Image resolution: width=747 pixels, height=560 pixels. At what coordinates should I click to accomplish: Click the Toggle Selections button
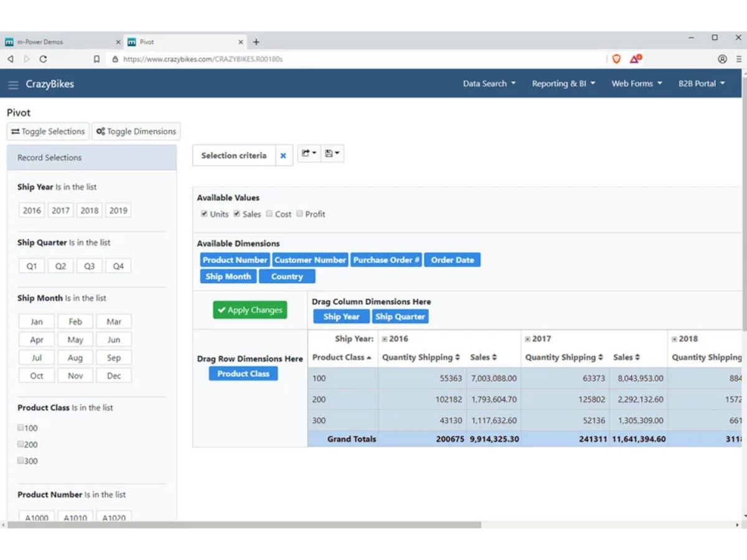pyautogui.click(x=48, y=131)
